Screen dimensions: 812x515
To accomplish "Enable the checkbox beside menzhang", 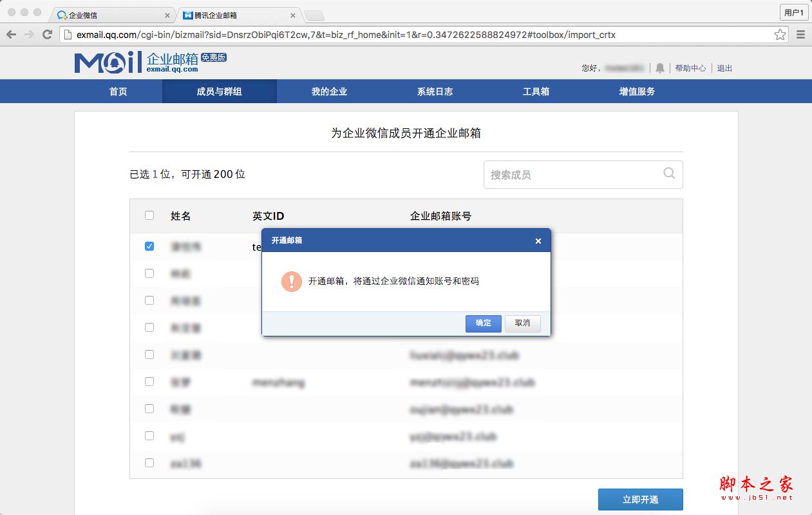I will coord(149,382).
